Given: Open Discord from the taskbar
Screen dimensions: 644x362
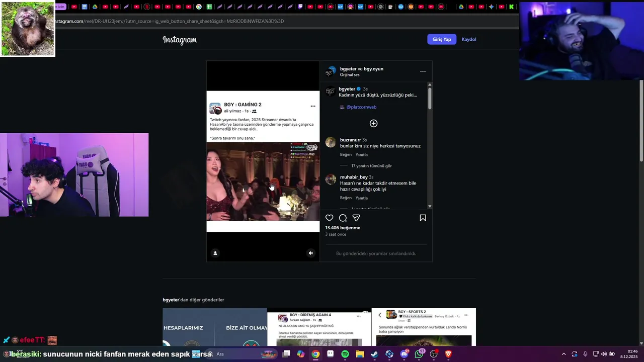Looking at the screenshot, I should point(405,354).
